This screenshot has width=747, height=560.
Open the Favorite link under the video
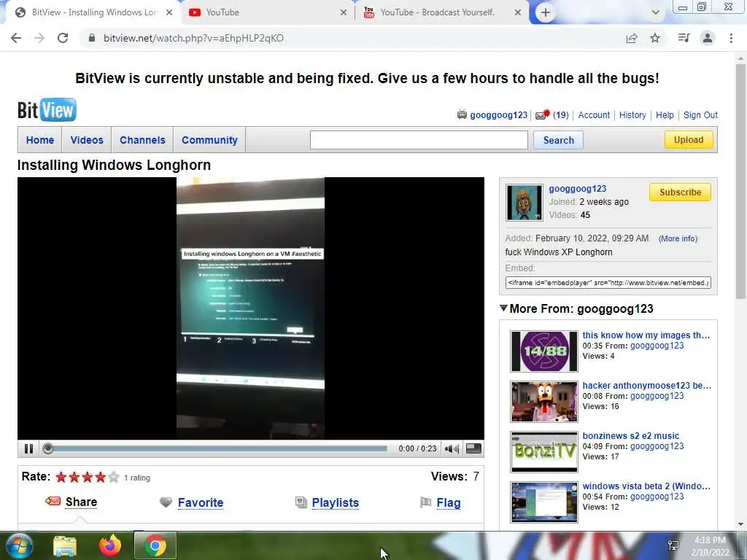201,502
